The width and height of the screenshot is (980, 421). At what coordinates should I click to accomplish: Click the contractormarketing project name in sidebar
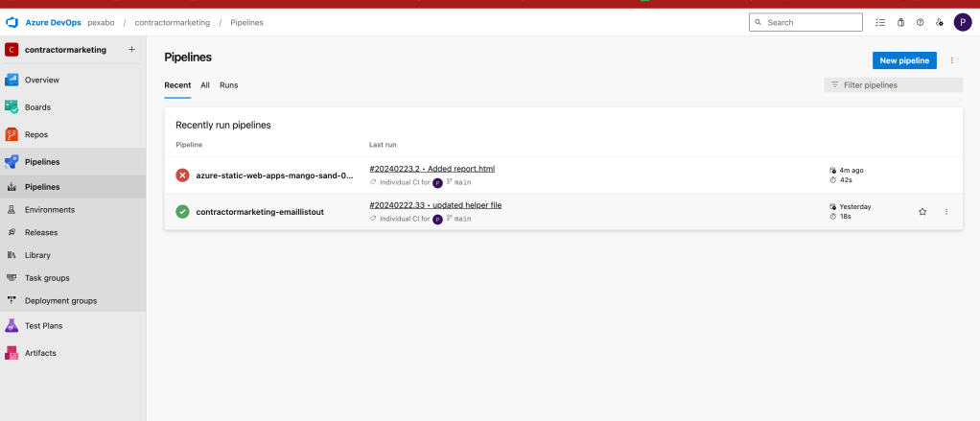pyautogui.click(x=65, y=49)
